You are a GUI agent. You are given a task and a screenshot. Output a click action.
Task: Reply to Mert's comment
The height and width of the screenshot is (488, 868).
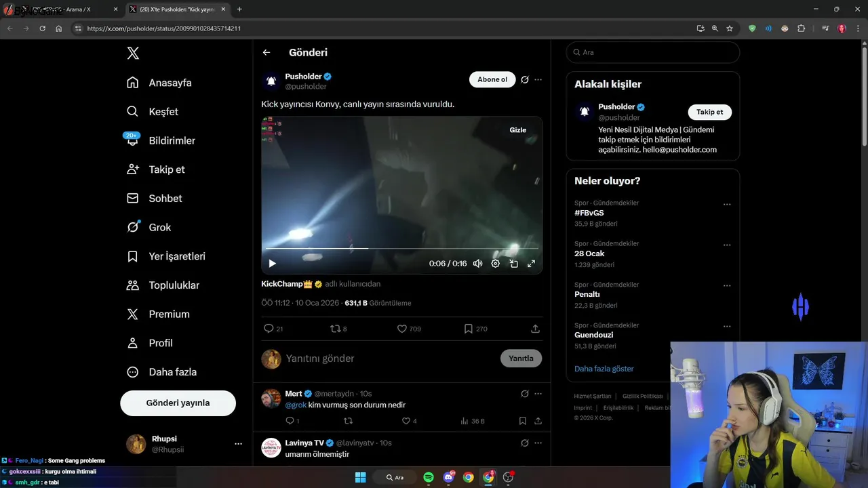click(292, 421)
